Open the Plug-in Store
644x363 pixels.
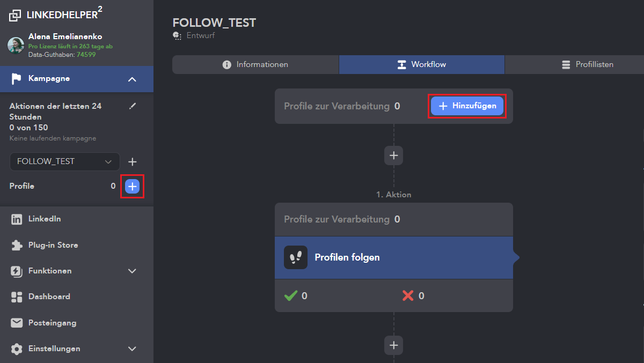click(x=53, y=245)
